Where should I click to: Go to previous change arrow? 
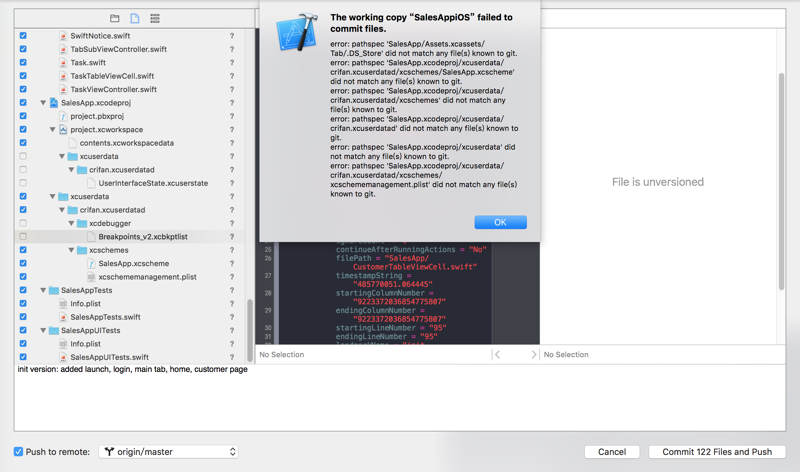497,355
